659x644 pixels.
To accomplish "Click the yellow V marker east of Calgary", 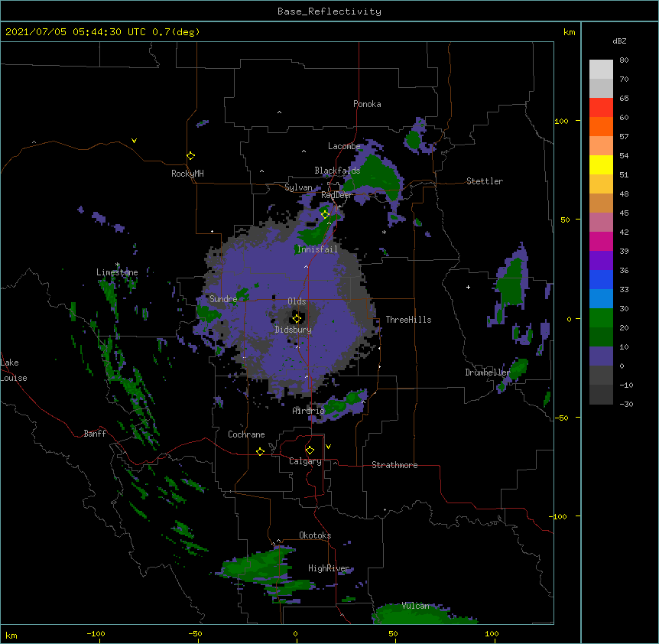I will (x=328, y=447).
